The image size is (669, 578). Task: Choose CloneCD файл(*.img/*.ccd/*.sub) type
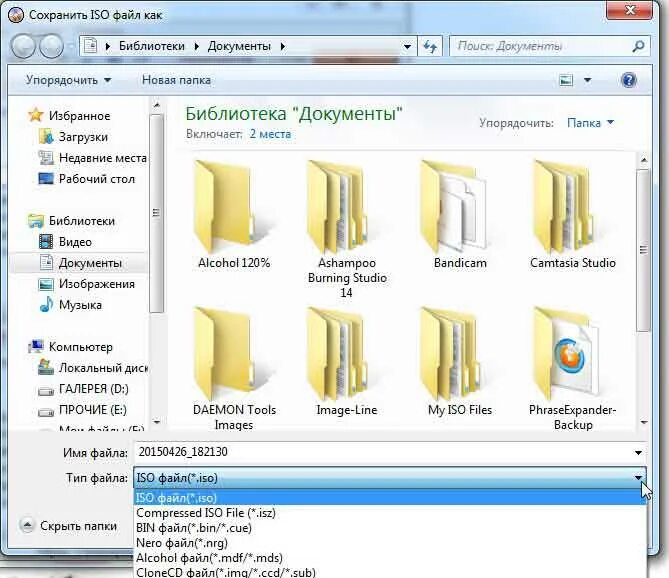[x=390, y=572]
